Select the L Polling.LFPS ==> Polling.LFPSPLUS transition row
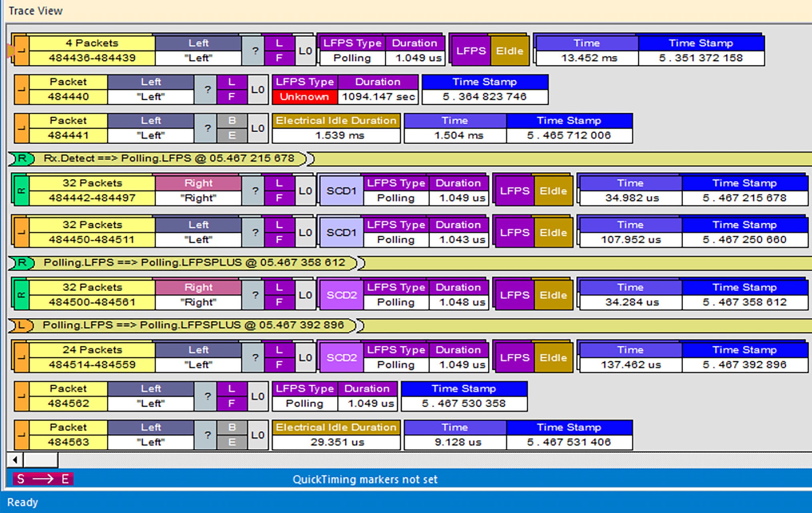812x513 pixels. pos(409,325)
